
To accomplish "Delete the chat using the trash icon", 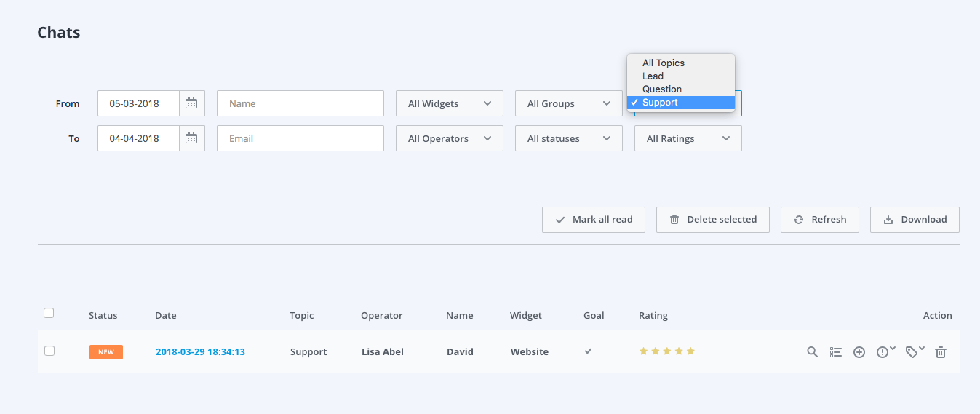I will 941,352.
